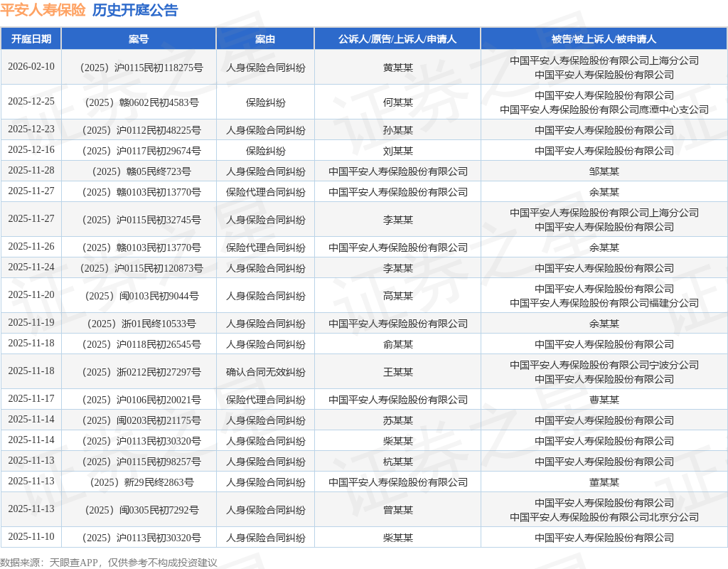Select case number (2025)沪0115民初118275号

141,68
